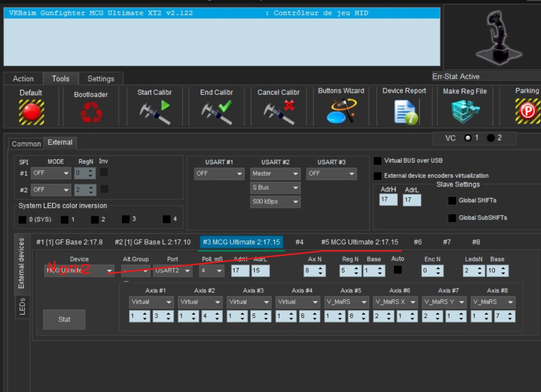Adjust the Reg N stepper showing 5
The height and width of the screenshot is (392, 541).
(x=351, y=271)
